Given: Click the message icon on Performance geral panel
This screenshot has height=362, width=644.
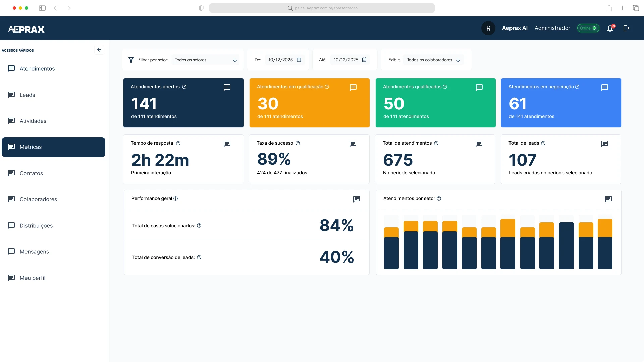Looking at the screenshot, I should [x=357, y=199].
